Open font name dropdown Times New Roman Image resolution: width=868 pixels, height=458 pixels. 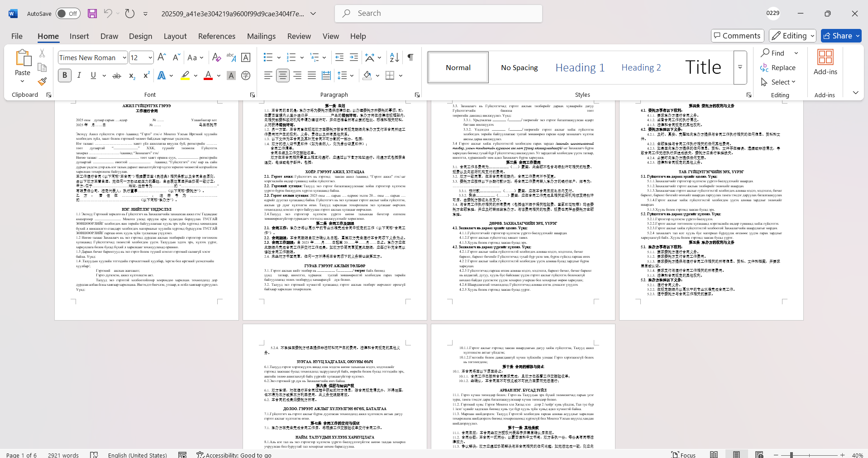coord(124,57)
